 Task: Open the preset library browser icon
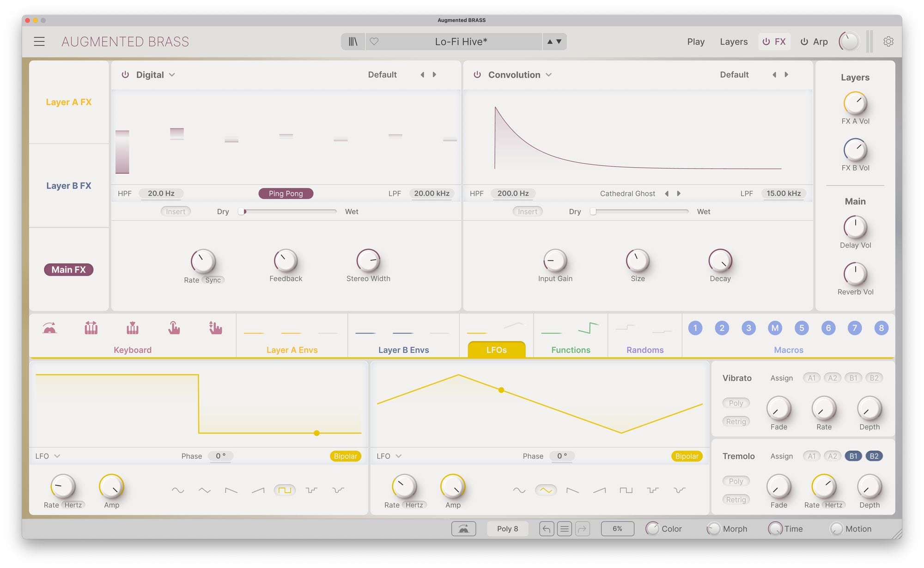click(x=353, y=42)
